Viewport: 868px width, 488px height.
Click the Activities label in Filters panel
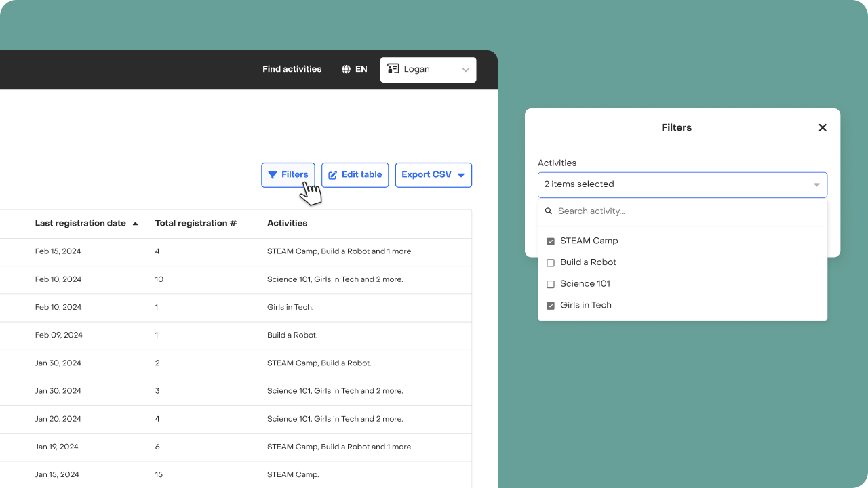tap(557, 163)
